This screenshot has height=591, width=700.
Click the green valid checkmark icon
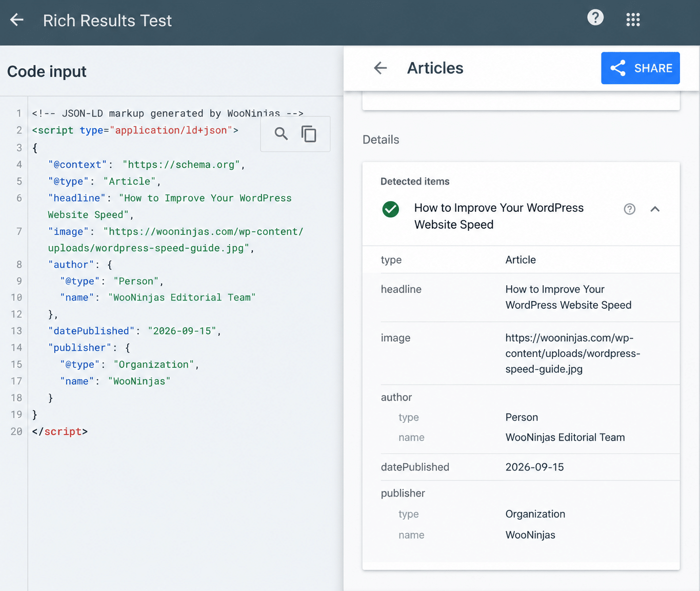click(x=391, y=209)
